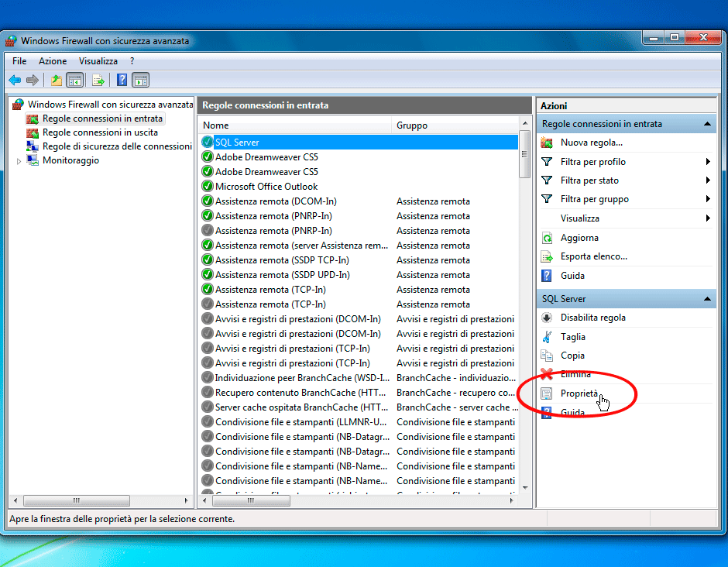Click the blue Help toolbar icon
This screenshot has height=567, width=728.
(x=122, y=81)
